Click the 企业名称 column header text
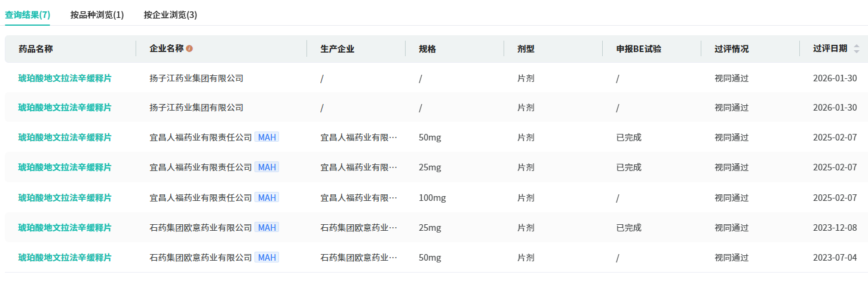This screenshot has height=281, width=868. (166, 49)
